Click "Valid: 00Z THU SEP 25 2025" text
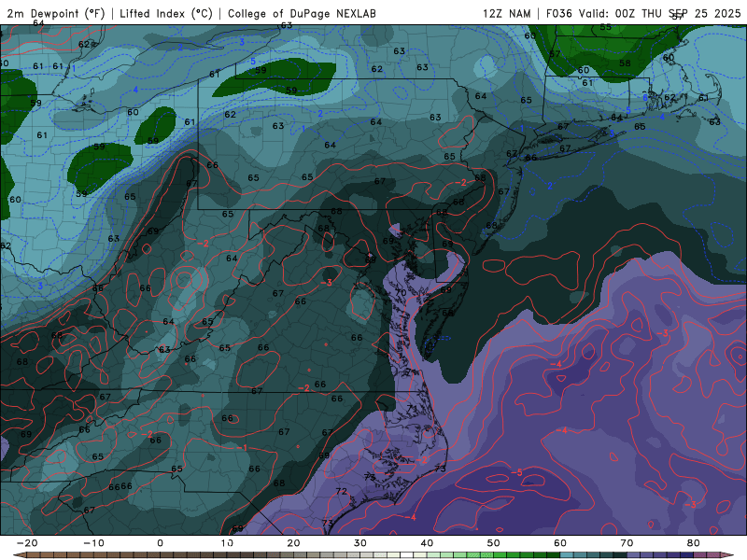Screen dimensions: 747x560 point(660,13)
